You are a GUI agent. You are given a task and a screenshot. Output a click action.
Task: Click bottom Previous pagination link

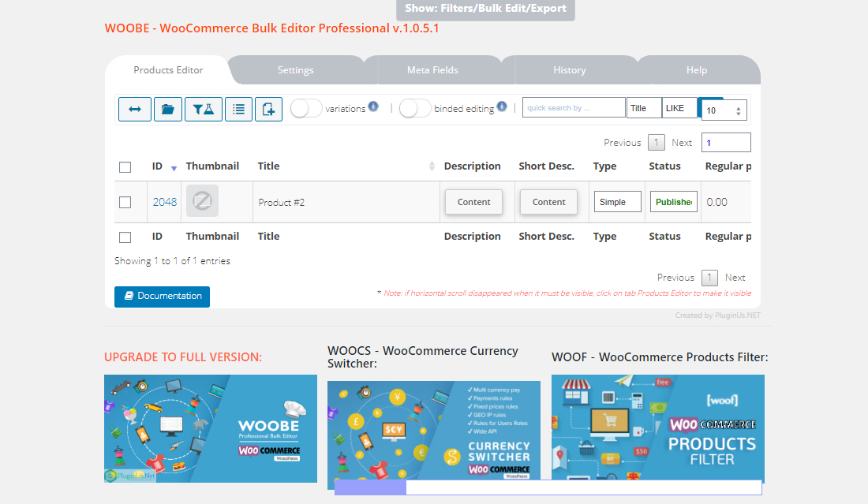point(675,278)
